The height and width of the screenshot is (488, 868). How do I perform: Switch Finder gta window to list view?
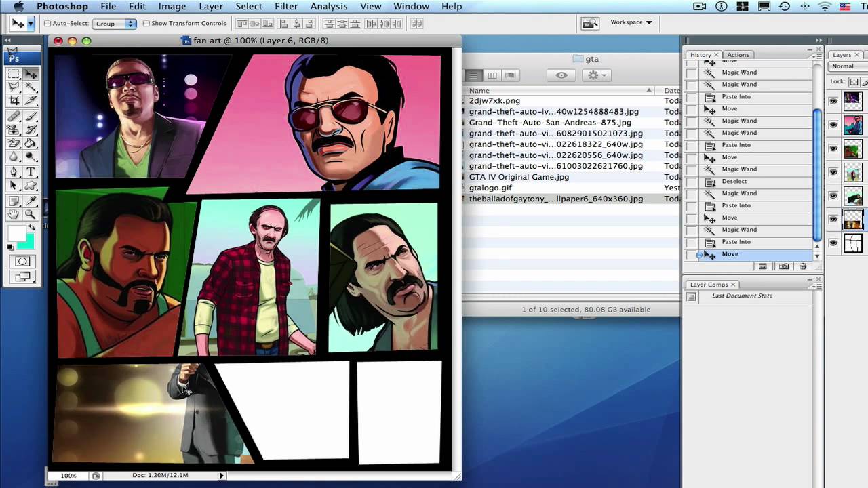click(x=475, y=75)
